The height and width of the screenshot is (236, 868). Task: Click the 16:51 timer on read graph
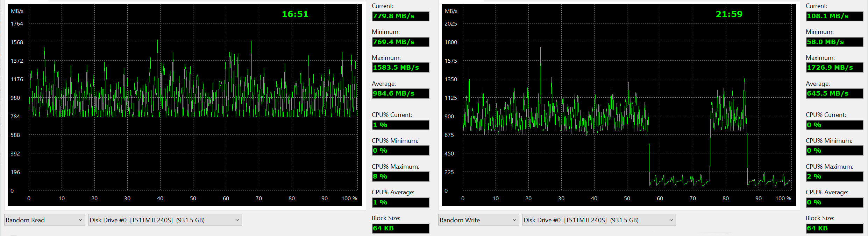[x=295, y=14]
